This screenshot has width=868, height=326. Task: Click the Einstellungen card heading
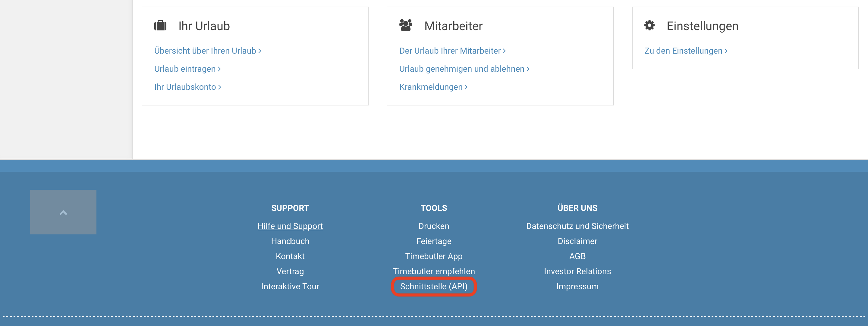pyautogui.click(x=702, y=26)
